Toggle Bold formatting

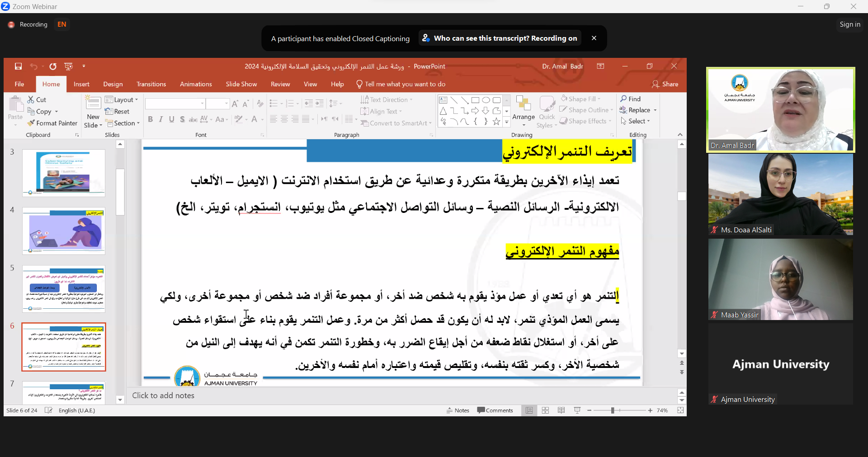click(150, 119)
